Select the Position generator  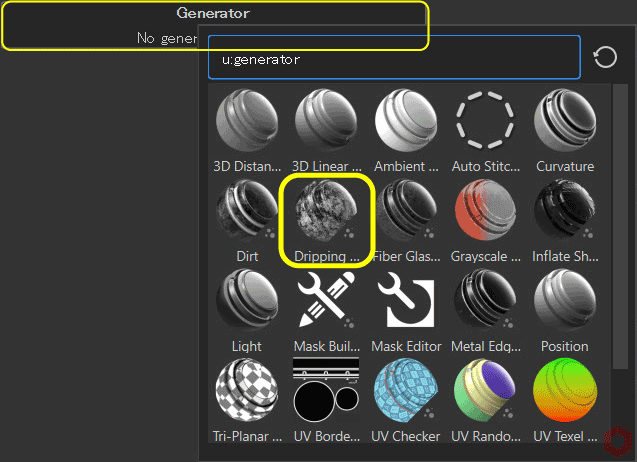point(565,311)
